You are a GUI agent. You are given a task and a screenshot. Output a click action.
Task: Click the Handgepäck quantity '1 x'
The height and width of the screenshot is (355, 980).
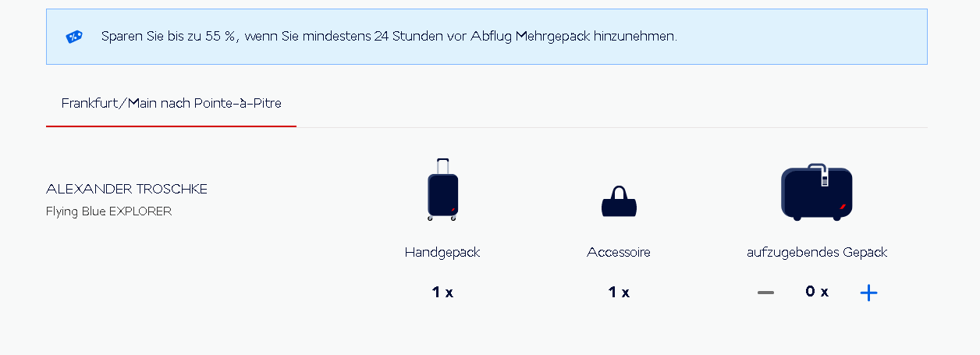442,293
